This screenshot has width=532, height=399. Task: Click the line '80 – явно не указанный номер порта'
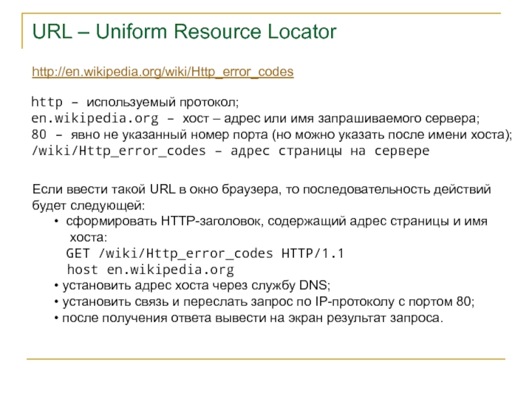(x=272, y=134)
